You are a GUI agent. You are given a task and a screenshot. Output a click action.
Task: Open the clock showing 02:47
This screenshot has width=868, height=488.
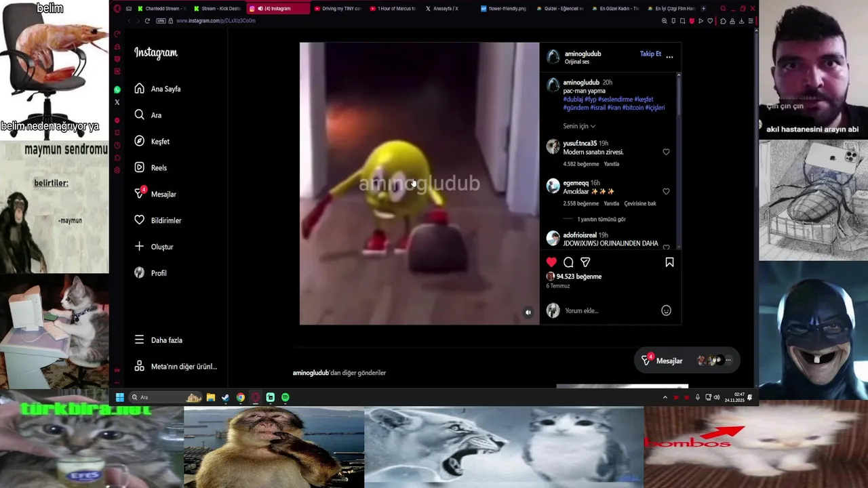point(734,397)
